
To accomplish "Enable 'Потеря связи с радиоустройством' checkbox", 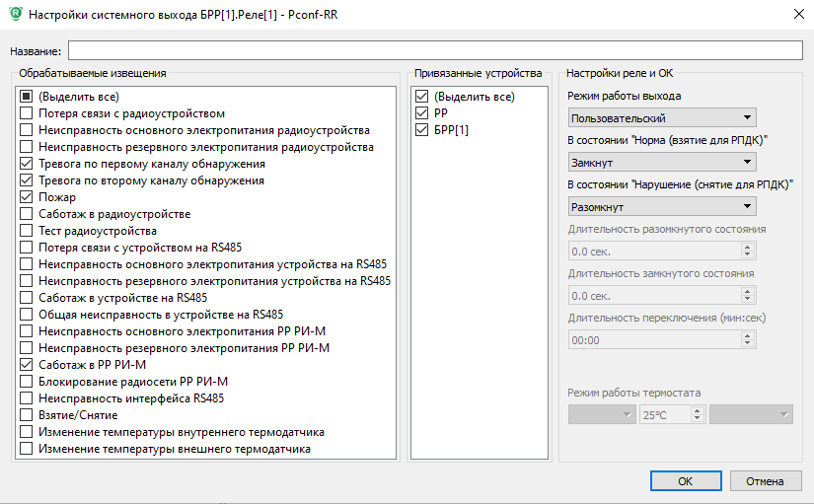I will click(26, 113).
